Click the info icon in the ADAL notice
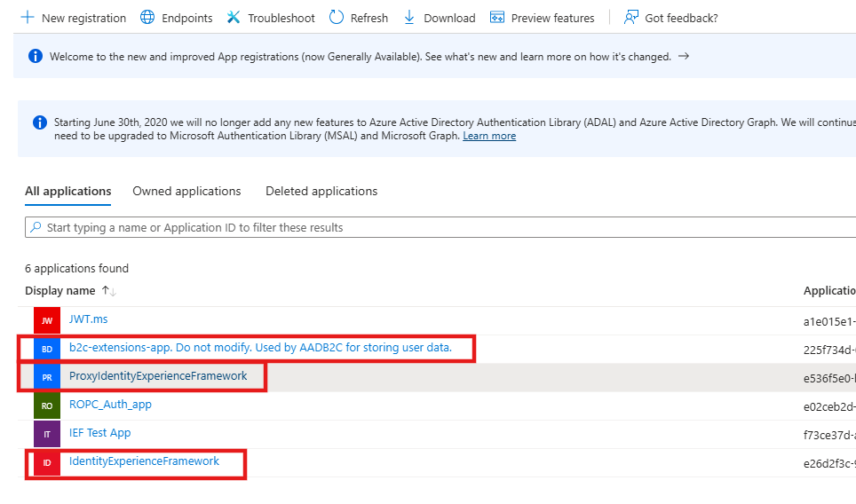The image size is (856, 504). coord(40,122)
